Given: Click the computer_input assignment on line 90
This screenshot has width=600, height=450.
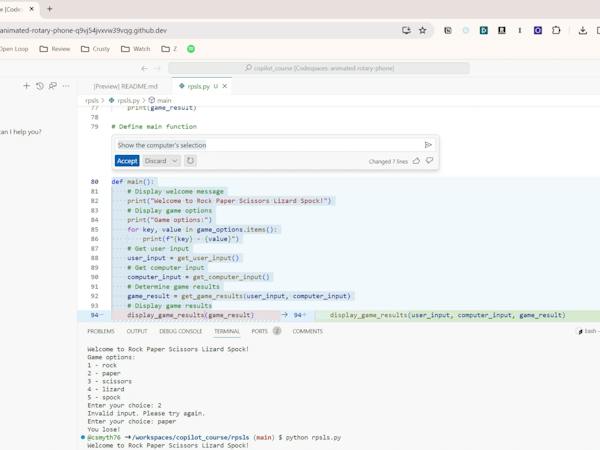Looking at the screenshot, I should coord(198,277).
